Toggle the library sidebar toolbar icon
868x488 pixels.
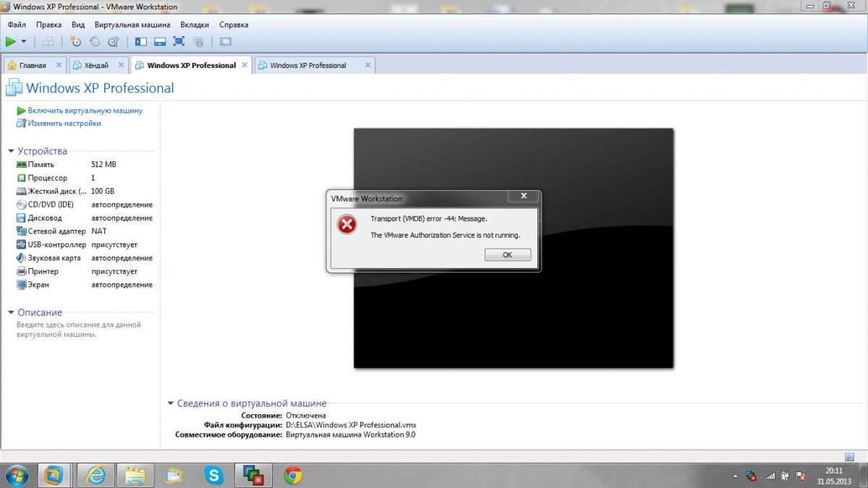coord(141,42)
